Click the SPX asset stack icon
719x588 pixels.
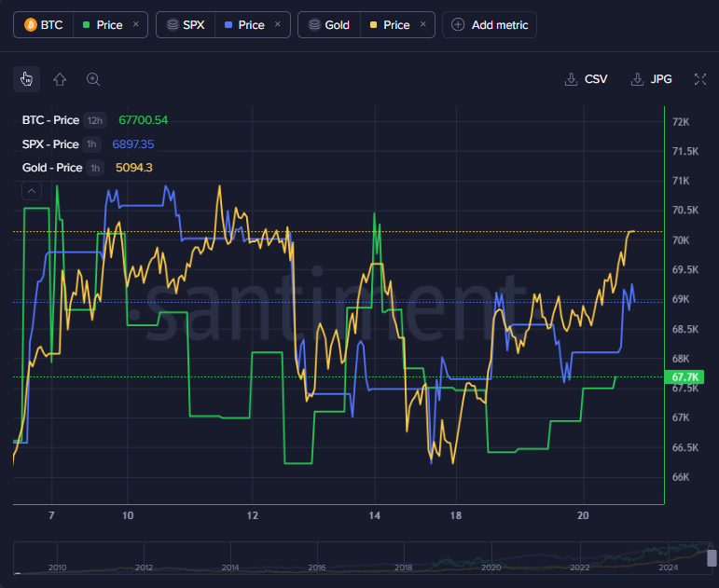pyautogui.click(x=172, y=25)
